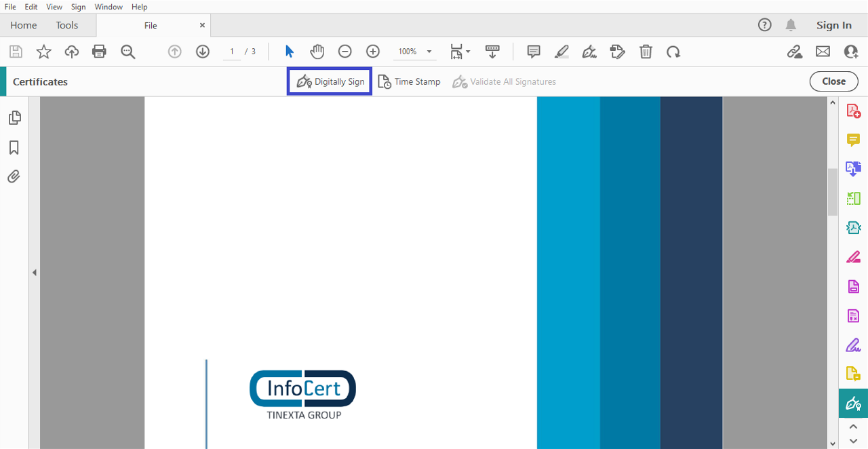This screenshot has width=868, height=449.
Task: Collapse the left navigation pane arrow
Action: click(x=34, y=273)
